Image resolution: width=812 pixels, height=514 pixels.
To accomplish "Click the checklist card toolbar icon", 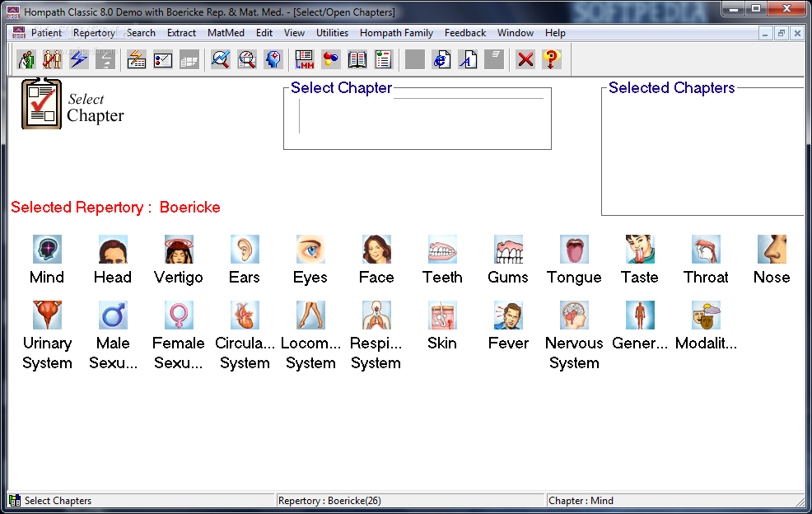I will (x=163, y=59).
